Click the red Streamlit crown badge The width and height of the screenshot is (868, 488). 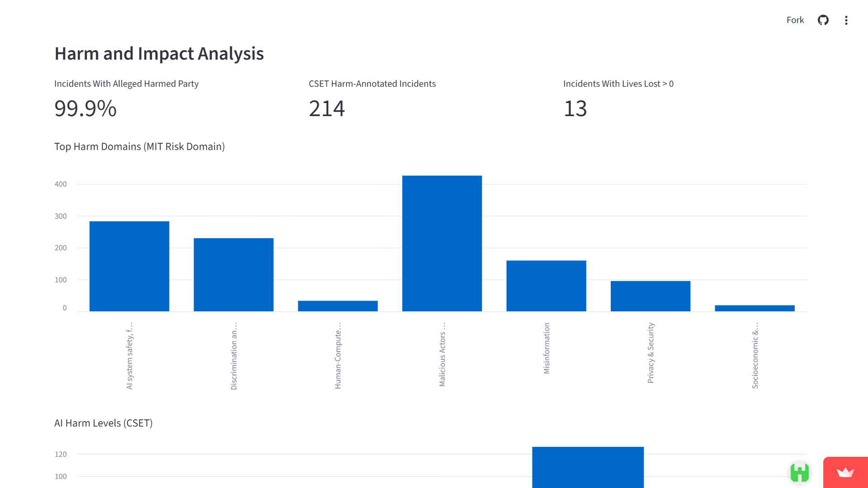(x=845, y=473)
